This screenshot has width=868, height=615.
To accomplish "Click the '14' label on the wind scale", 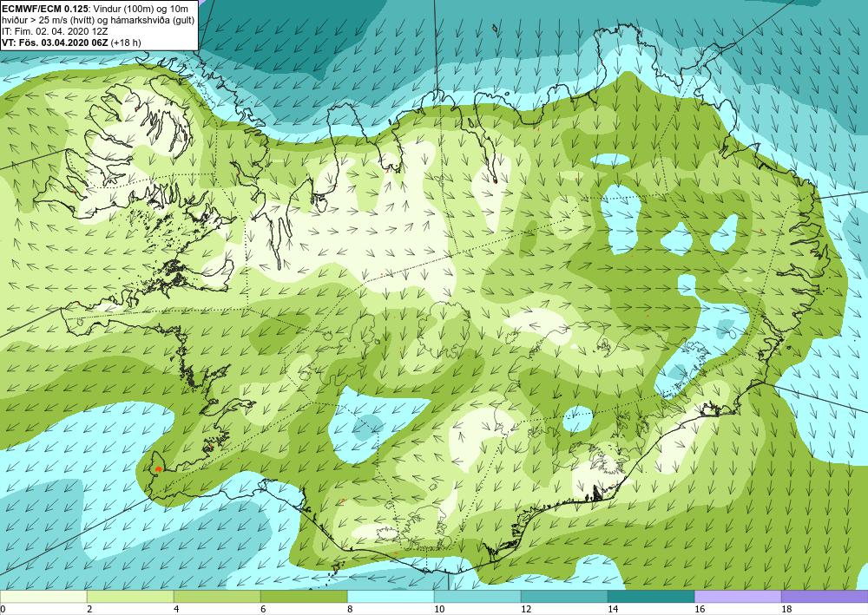I will click(x=613, y=610).
